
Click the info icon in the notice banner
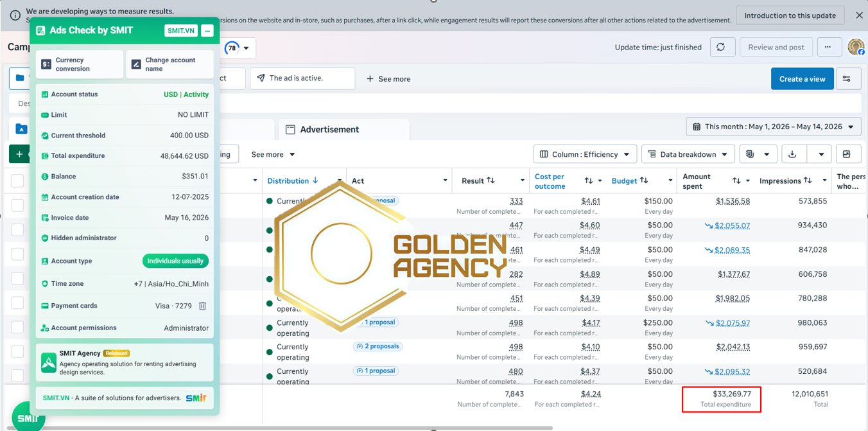click(15, 15)
